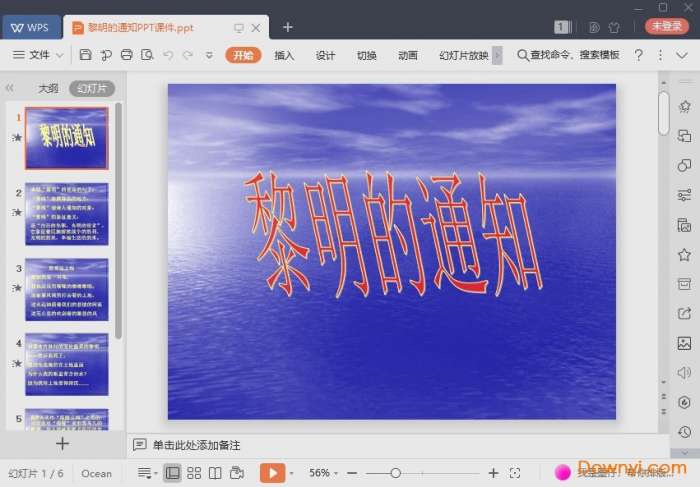Click the Save icon in the toolbar

click(85, 55)
